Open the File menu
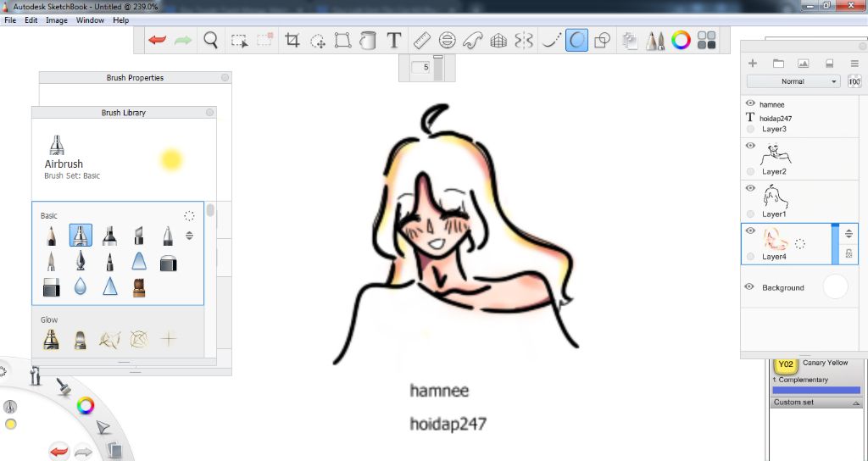This screenshot has height=461, width=868. (x=10, y=20)
